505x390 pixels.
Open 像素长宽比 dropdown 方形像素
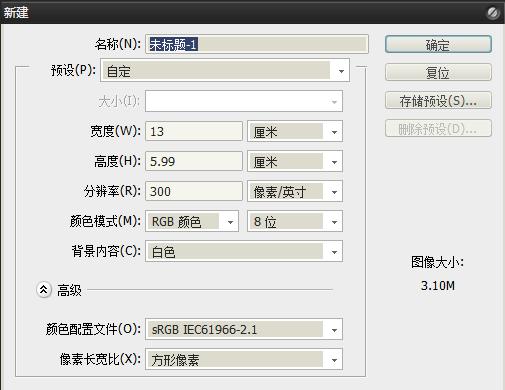point(244,359)
